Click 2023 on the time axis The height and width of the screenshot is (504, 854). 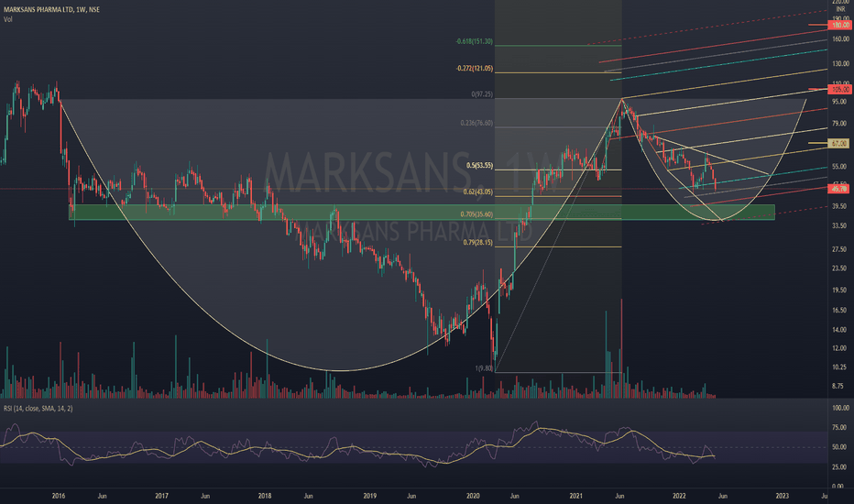(782, 496)
